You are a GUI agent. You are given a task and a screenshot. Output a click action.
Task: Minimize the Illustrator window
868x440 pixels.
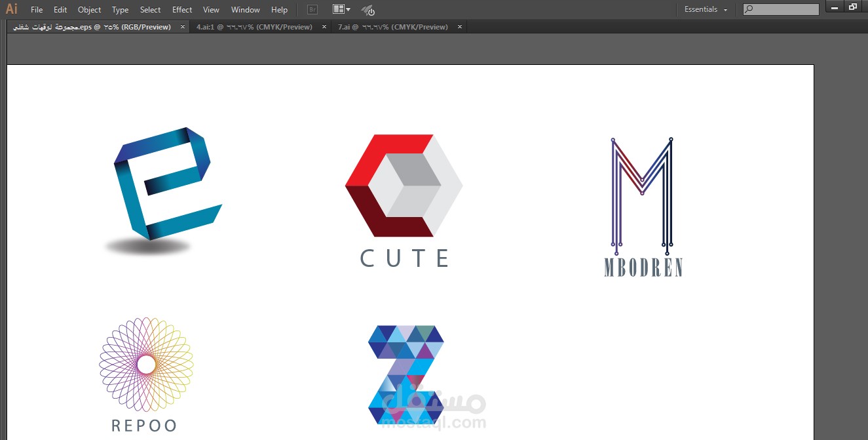click(833, 7)
